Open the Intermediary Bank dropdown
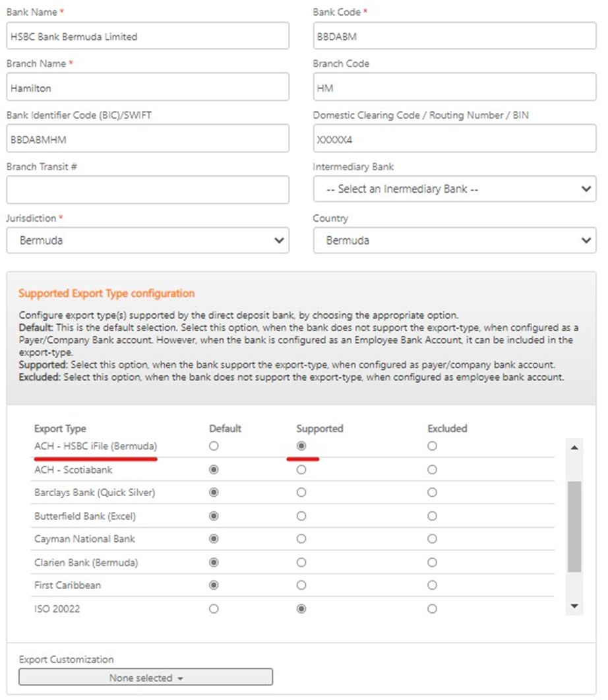608x700 pixels. pos(454,189)
